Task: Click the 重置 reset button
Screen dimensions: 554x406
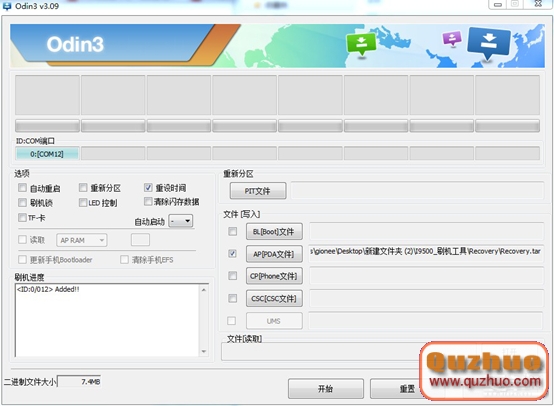Action: [396, 389]
